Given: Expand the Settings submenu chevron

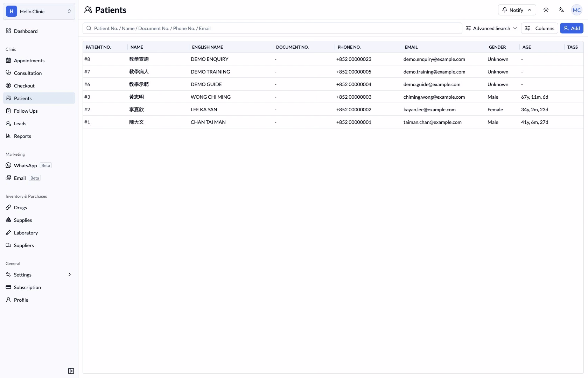Looking at the screenshot, I should [70, 274].
